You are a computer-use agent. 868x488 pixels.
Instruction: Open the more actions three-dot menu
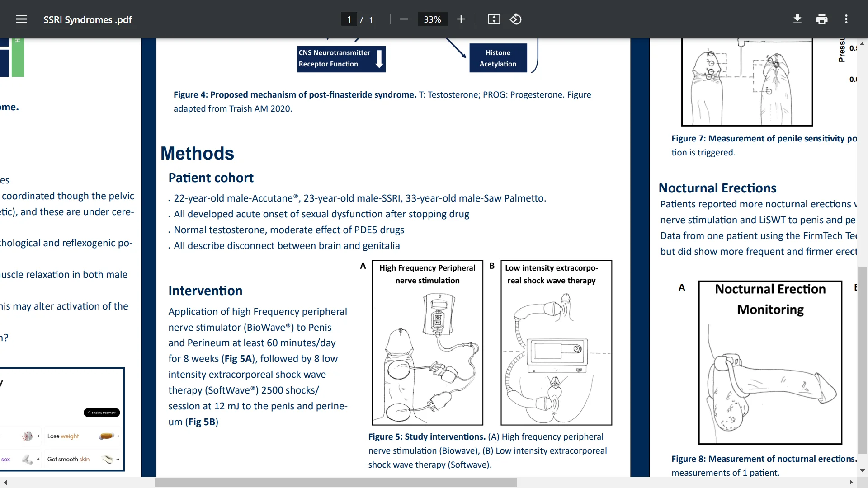(x=846, y=19)
